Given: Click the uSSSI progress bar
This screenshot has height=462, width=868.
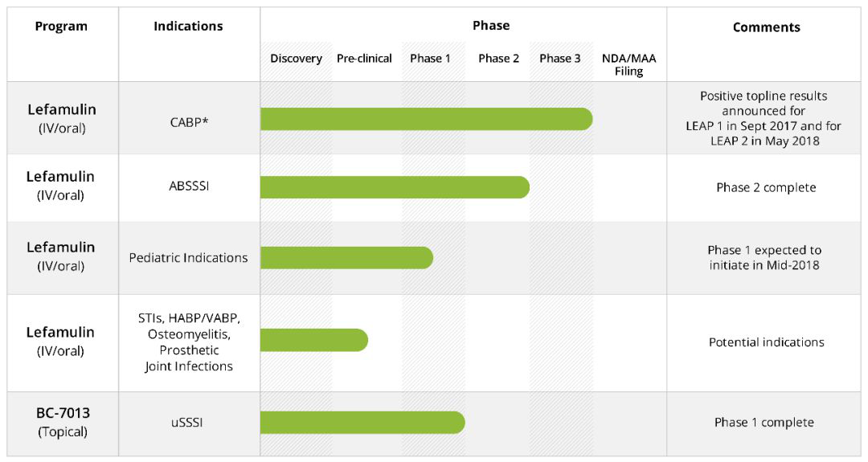Looking at the screenshot, I should [x=362, y=423].
